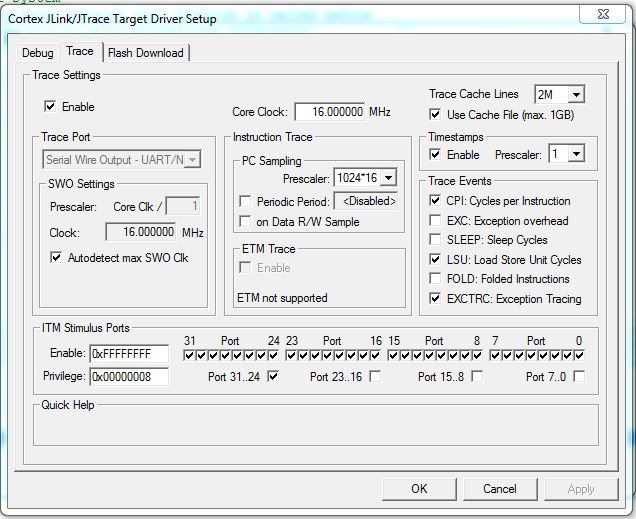Toggle the Trace Settings Enable checkbox
The image size is (636, 519).
tap(50, 107)
